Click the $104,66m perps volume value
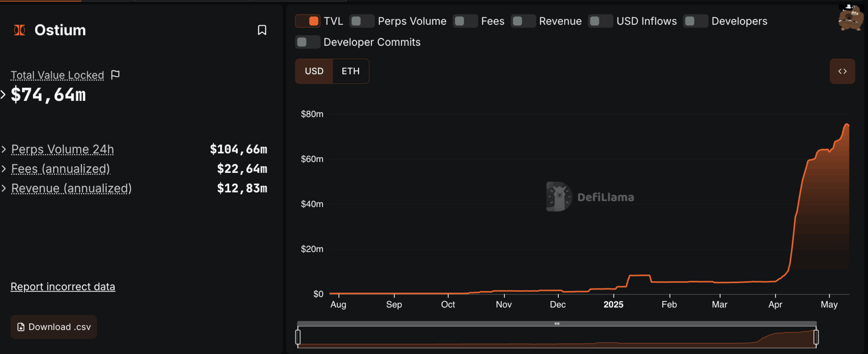Viewport: 868px width, 354px height. click(239, 149)
